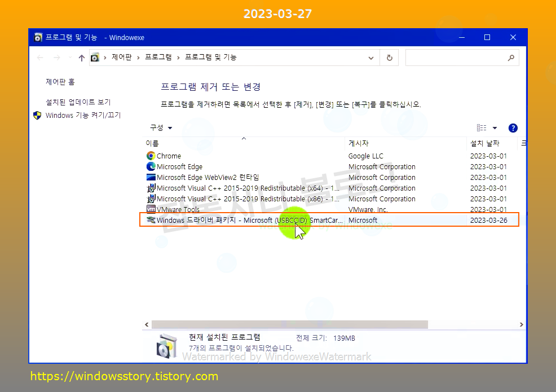
Task: Maximize the 프로그램 및 기능 window
Action: click(487, 37)
